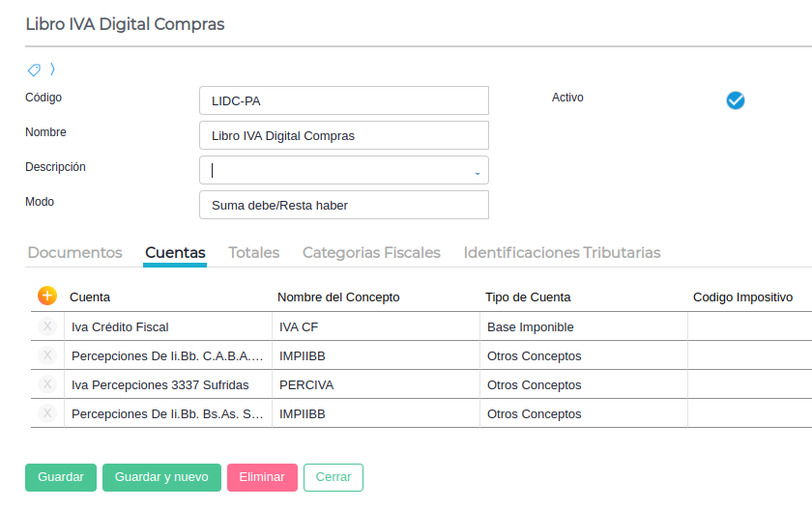Close the form with Cerrar
The height and width of the screenshot is (509, 812).
[333, 477]
